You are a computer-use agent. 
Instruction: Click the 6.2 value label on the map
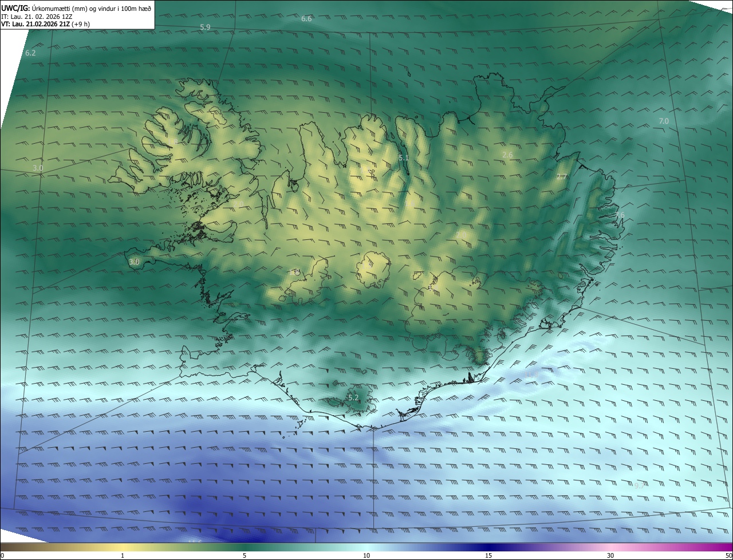[x=30, y=53]
